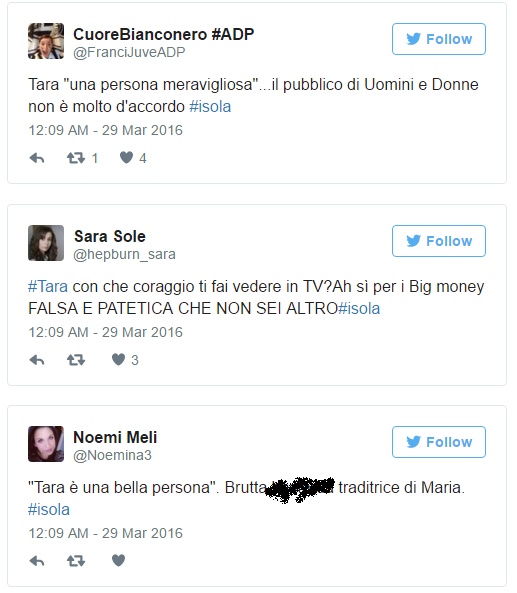Viewport: 517px width, 593px height.
Task: Open timestamp of Sara Sole's tweet
Action: pyautogui.click(x=106, y=332)
